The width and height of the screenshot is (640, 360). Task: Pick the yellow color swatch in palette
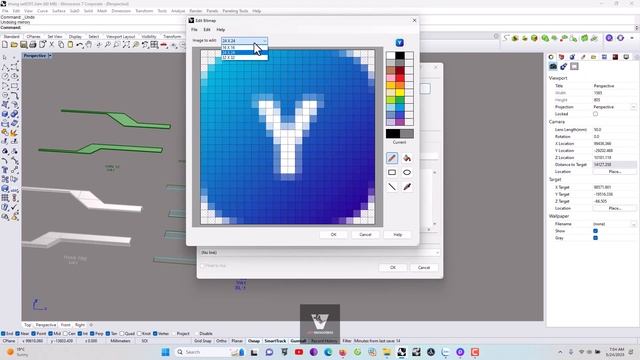point(400,93)
